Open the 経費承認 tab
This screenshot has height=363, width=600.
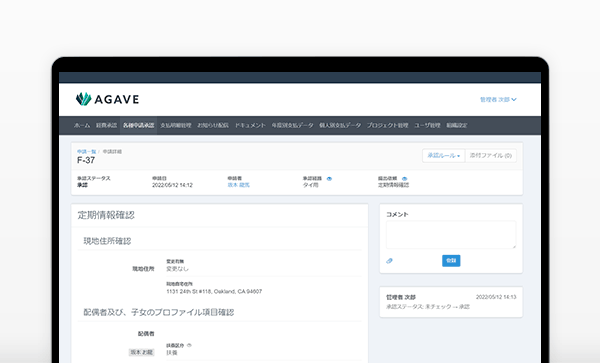[x=106, y=125]
